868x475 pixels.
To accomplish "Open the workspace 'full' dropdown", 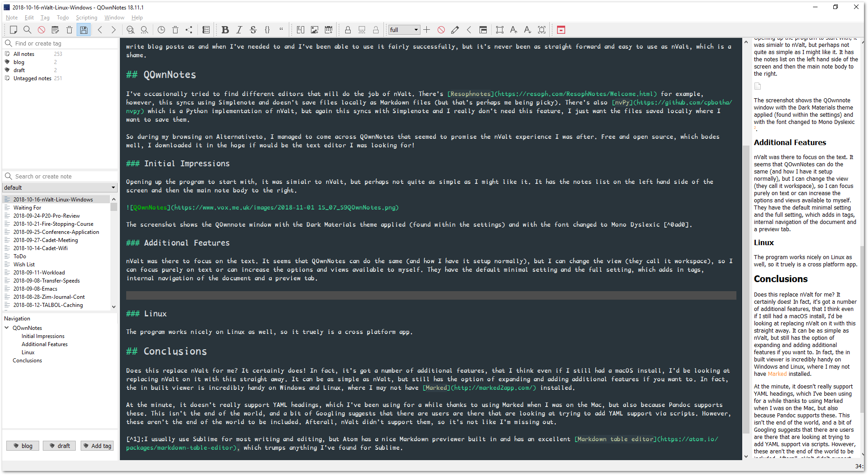I will (x=404, y=30).
